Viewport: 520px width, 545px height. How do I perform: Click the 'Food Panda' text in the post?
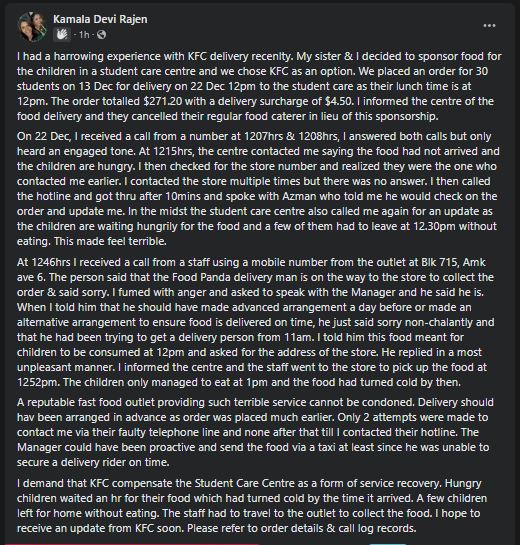point(201,277)
